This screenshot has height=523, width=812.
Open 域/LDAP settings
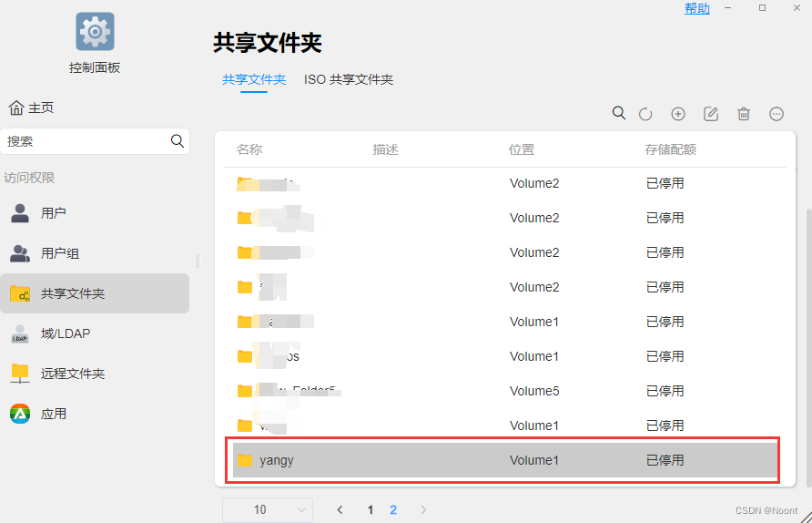click(x=95, y=333)
